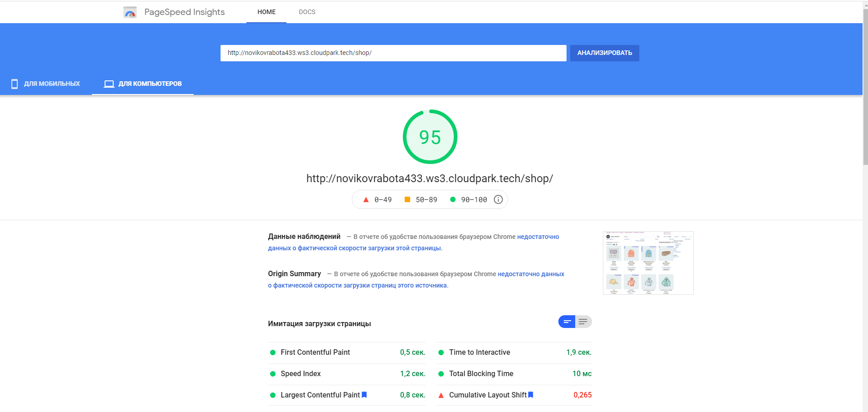The width and height of the screenshot is (868, 412).
Task: Click the Origin Summary heading
Action: click(295, 274)
